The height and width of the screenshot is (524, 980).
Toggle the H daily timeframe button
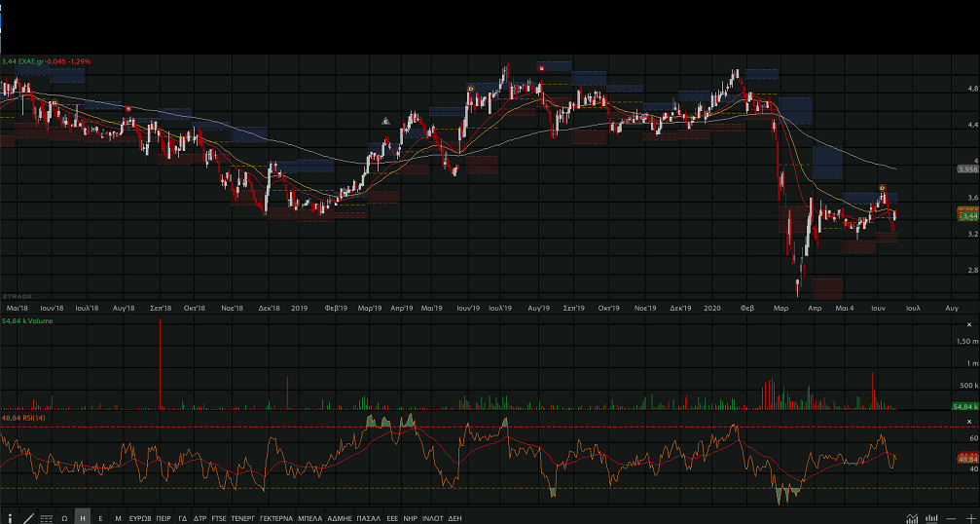click(82, 518)
